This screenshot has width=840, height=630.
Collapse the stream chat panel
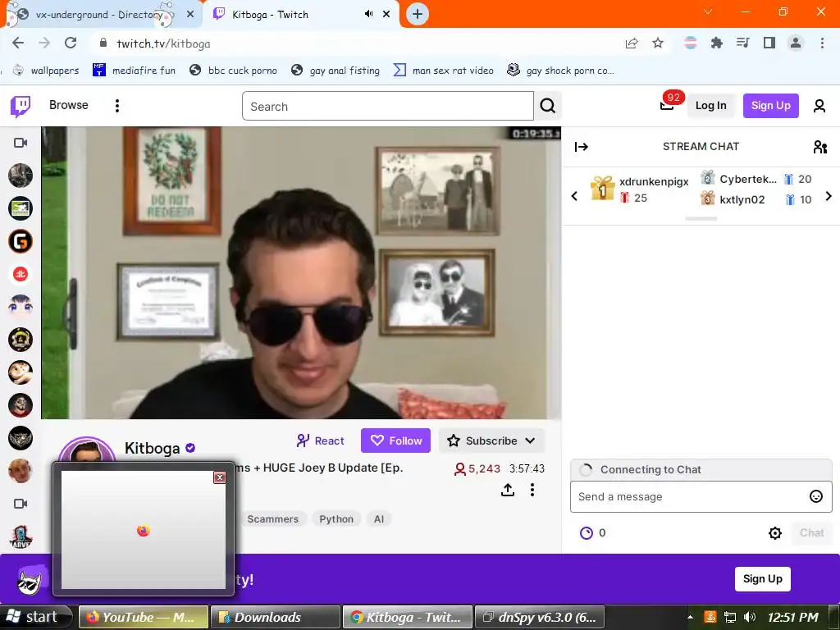[582, 147]
